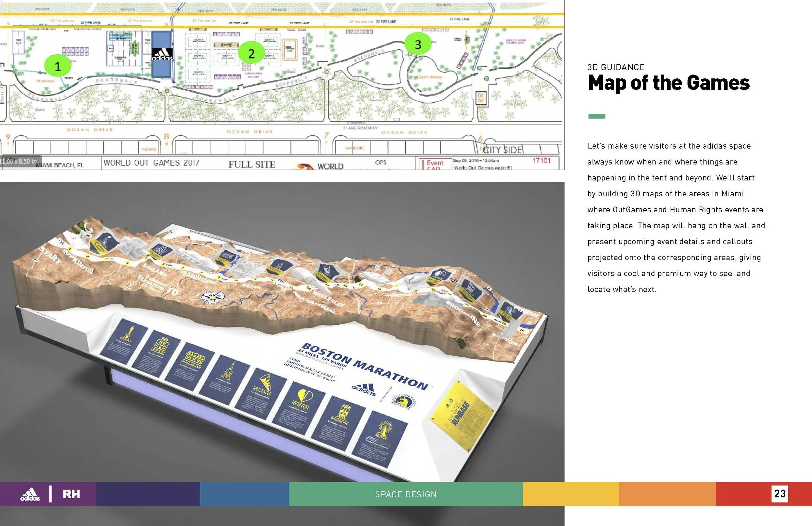
Task: Select the "3D GUIDANCE" label above the heading
Action: (616, 67)
